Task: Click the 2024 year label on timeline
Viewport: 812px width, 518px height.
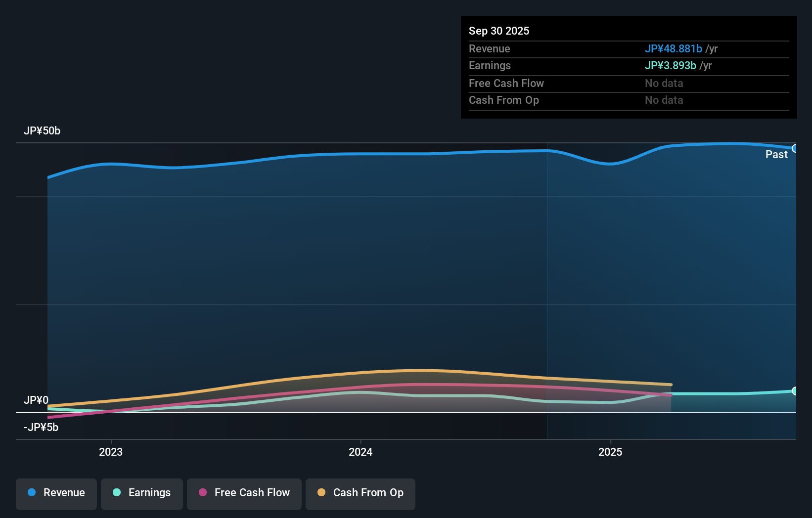Action: [361, 452]
